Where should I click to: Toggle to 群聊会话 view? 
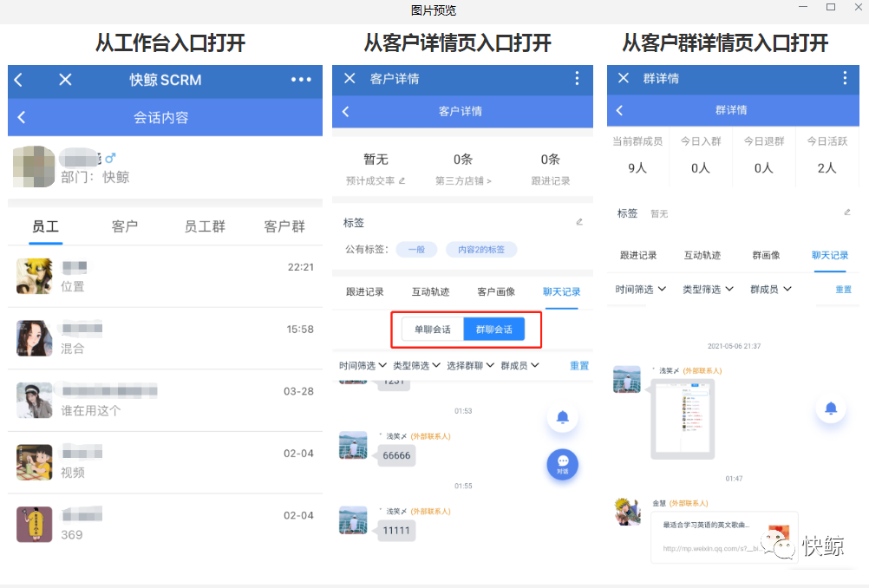(x=493, y=330)
